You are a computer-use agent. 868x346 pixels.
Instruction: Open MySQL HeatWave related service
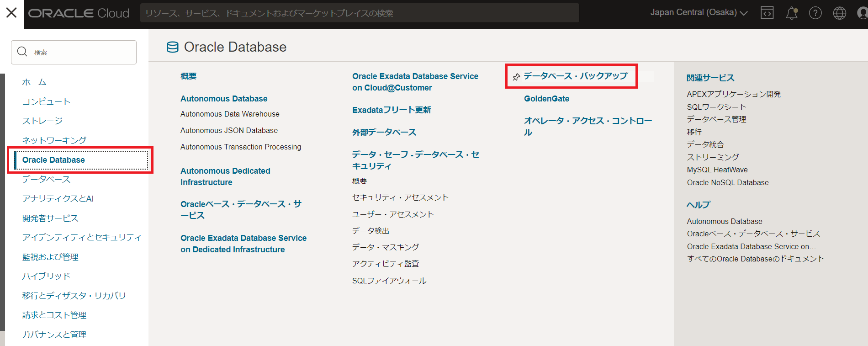click(717, 170)
